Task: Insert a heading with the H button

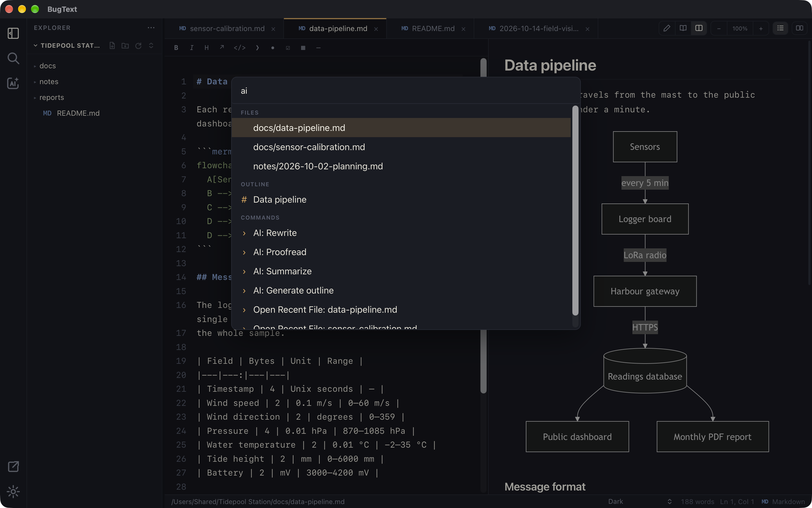Action: tap(207, 48)
